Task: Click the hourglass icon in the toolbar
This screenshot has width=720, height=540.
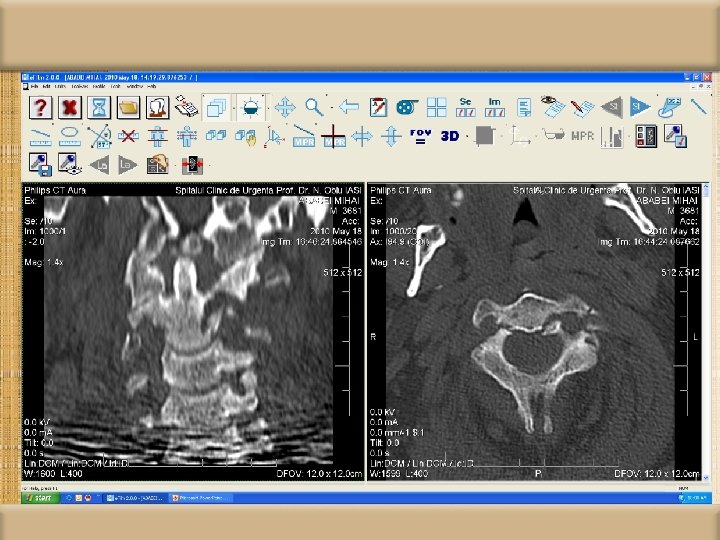Action: pos(99,107)
